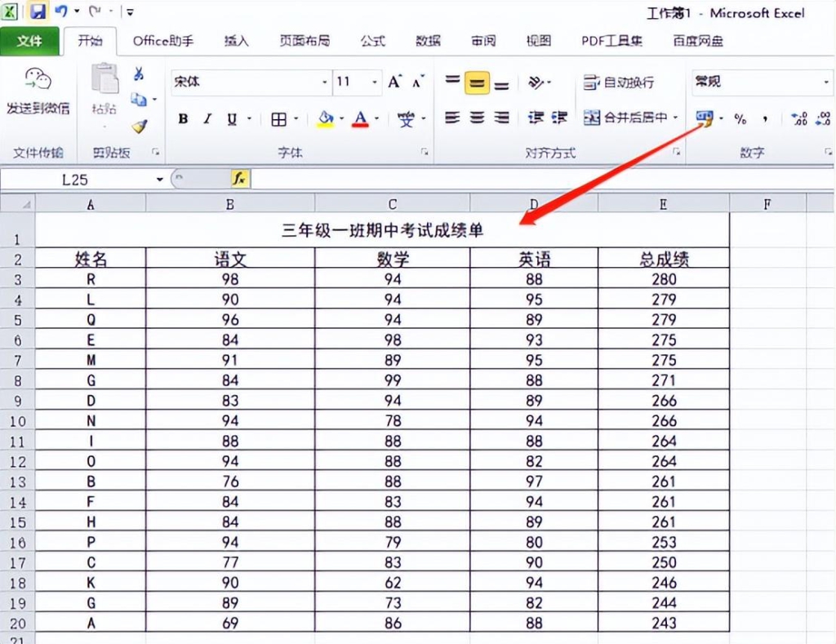Toggle Bold formatting
The width and height of the screenshot is (836, 644).
pos(183,119)
